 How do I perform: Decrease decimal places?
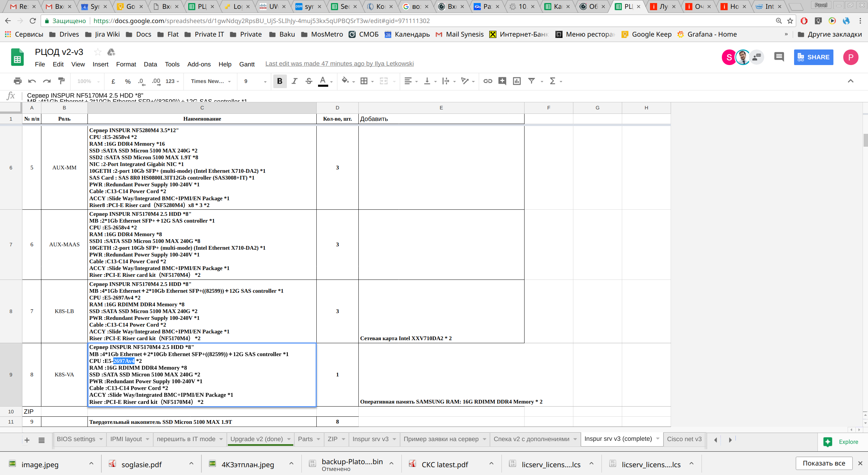[141, 81]
